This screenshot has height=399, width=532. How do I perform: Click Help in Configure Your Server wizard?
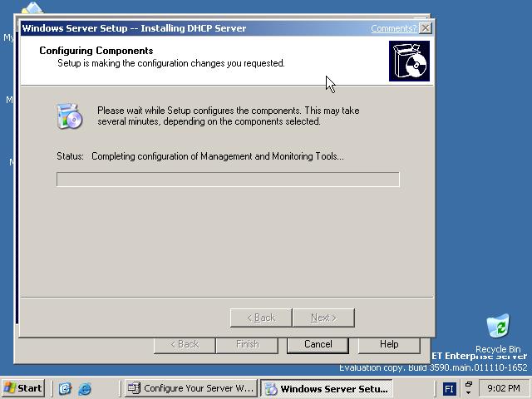389,344
